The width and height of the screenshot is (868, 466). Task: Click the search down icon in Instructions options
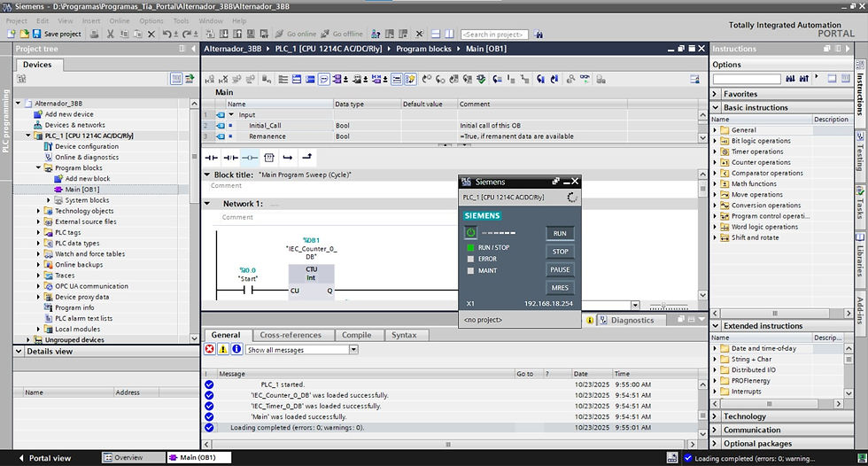(x=790, y=79)
